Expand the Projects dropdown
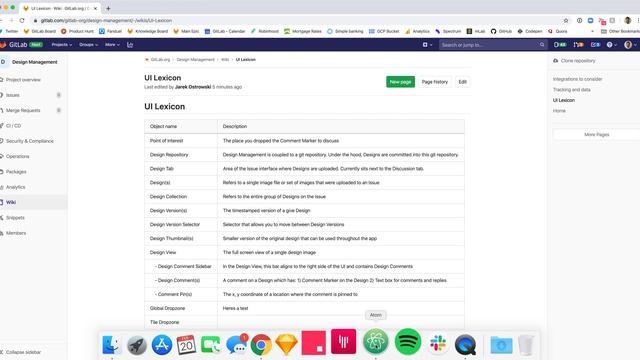Screen dimensions: 640x360 point(62,44)
